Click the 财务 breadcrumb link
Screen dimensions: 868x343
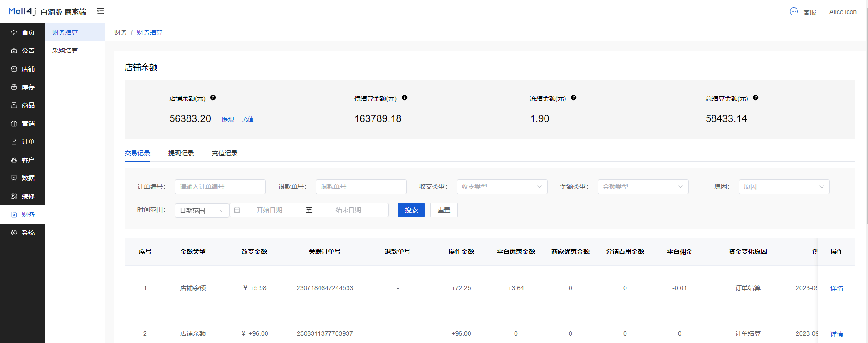(x=121, y=32)
